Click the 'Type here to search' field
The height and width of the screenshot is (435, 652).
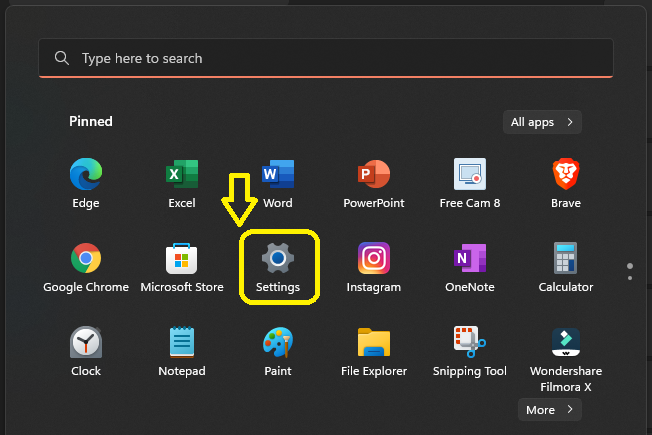326,58
